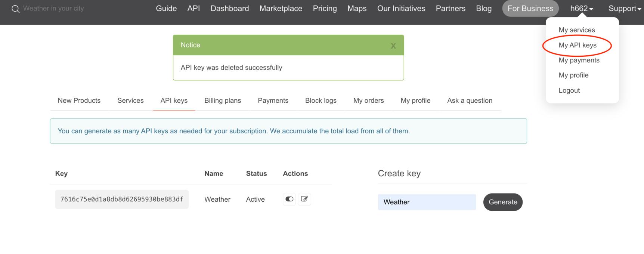Image resolution: width=644 pixels, height=254 pixels.
Task: Click the Create key name input field
Action: 427,202
